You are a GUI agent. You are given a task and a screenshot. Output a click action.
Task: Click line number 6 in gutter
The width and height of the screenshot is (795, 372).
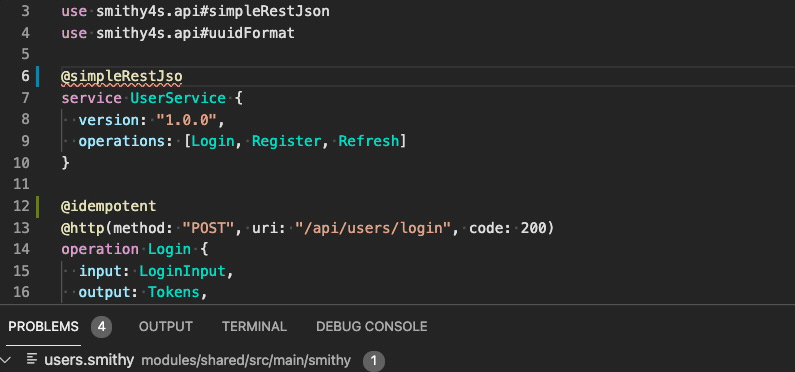[x=25, y=76]
